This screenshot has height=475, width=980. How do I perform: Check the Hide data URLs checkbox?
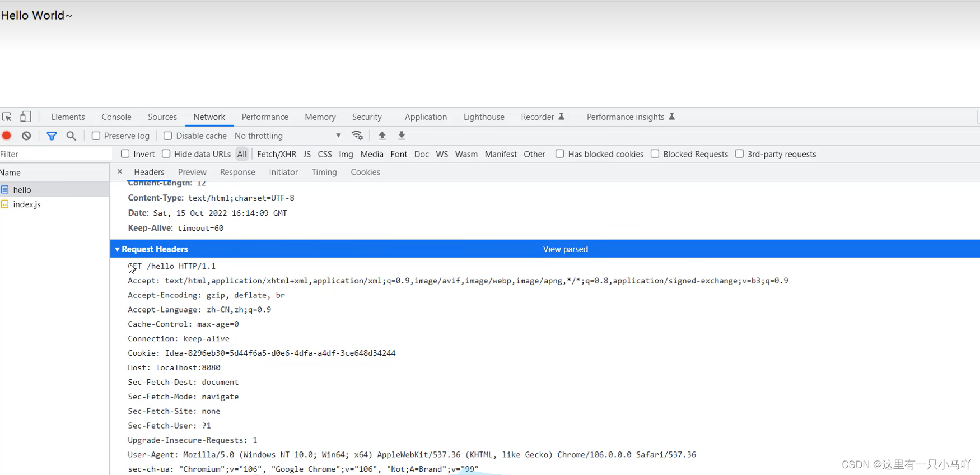click(166, 153)
